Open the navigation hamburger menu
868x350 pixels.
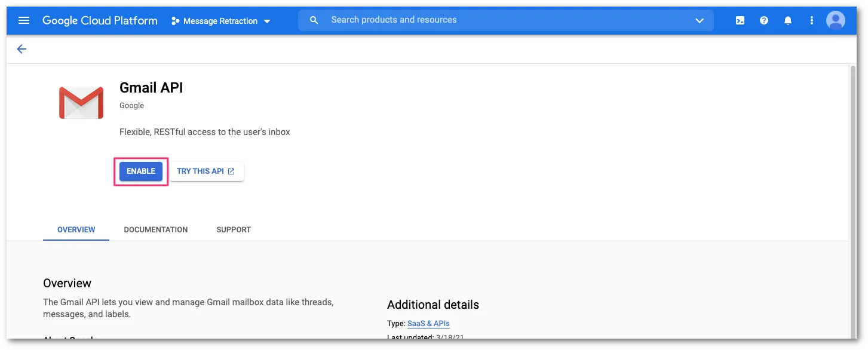23,20
